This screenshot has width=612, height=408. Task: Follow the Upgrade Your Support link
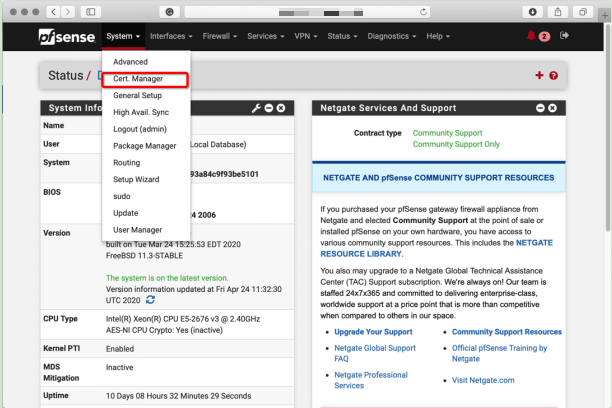point(373,331)
